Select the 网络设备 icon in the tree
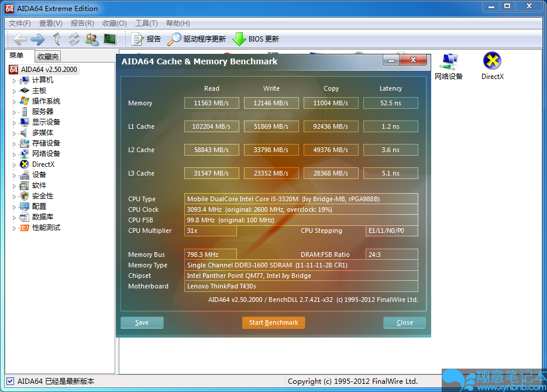 [25, 154]
